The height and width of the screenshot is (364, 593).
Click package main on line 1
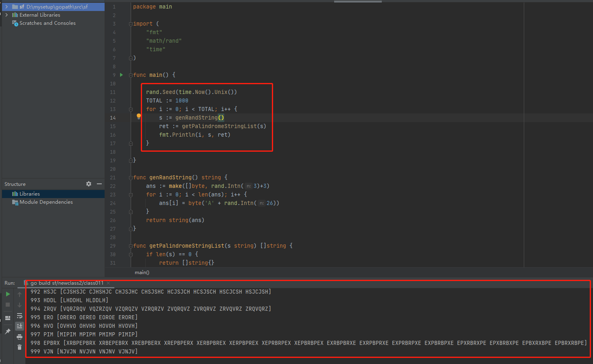click(153, 7)
